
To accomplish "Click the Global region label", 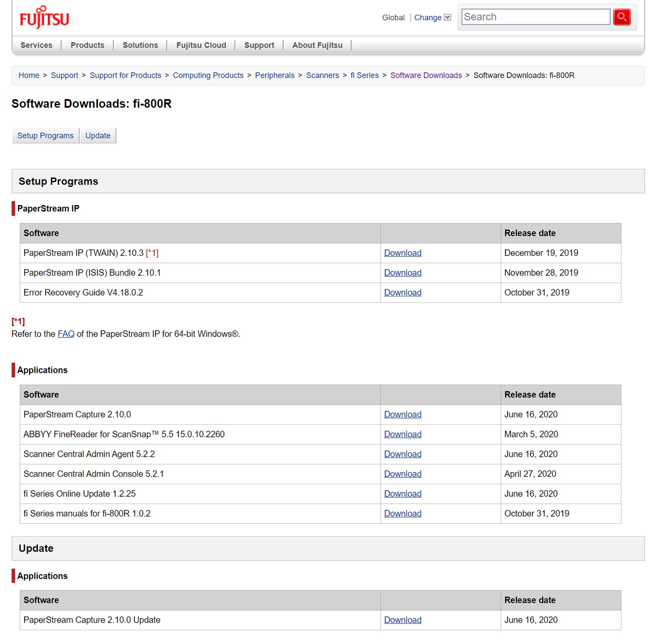I will (393, 18).
